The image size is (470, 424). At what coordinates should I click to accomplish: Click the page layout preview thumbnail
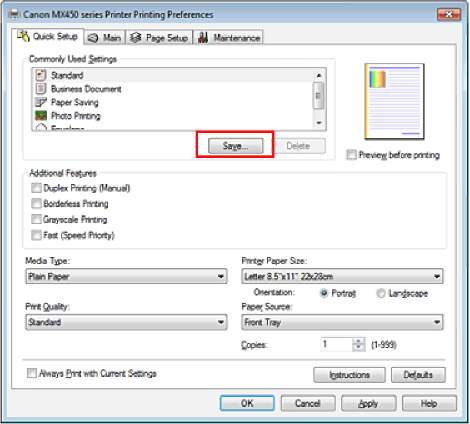coord(394,102)
